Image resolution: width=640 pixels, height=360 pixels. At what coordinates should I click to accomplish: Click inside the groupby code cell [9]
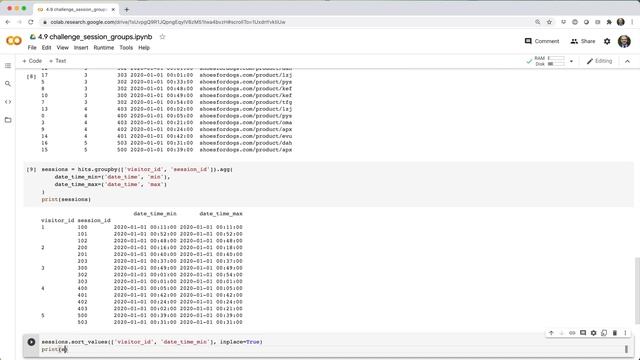(x=329, y=184)
